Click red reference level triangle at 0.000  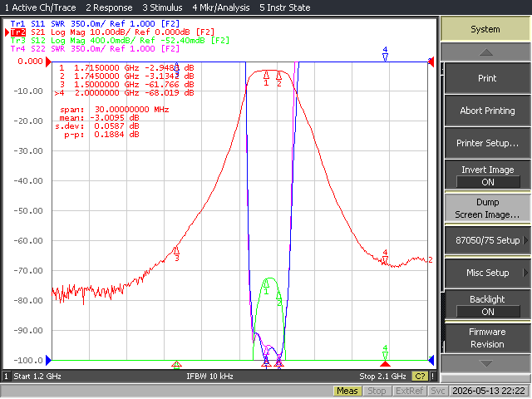coord(48,62)
